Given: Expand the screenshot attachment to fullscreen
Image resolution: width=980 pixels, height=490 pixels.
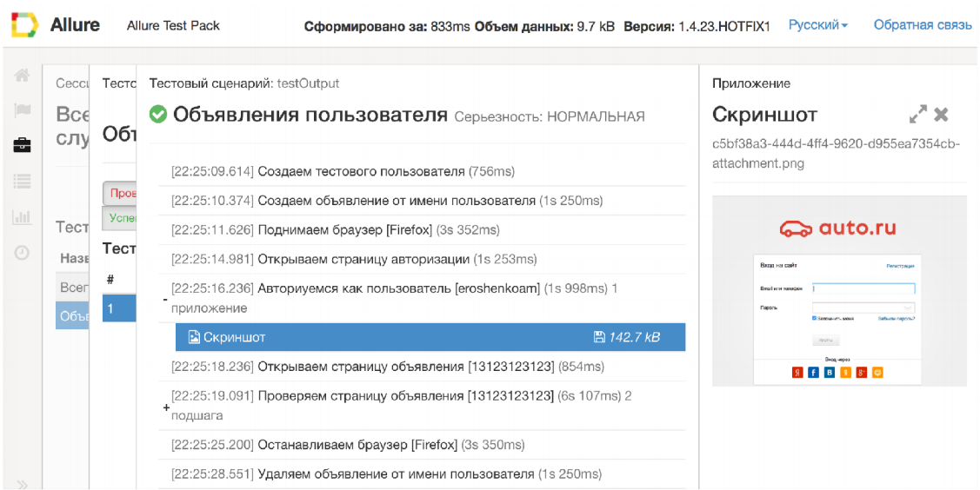Looking at the screenshot, I should [917, 115].
